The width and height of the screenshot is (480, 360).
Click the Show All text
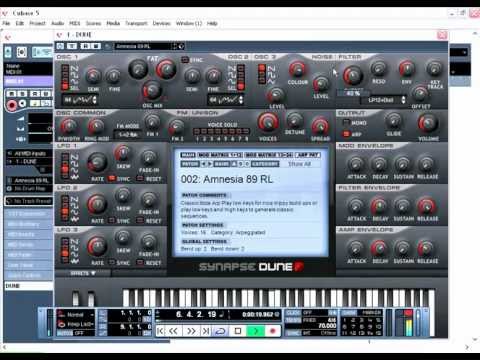pyautogui.click(x=299, y=164)
